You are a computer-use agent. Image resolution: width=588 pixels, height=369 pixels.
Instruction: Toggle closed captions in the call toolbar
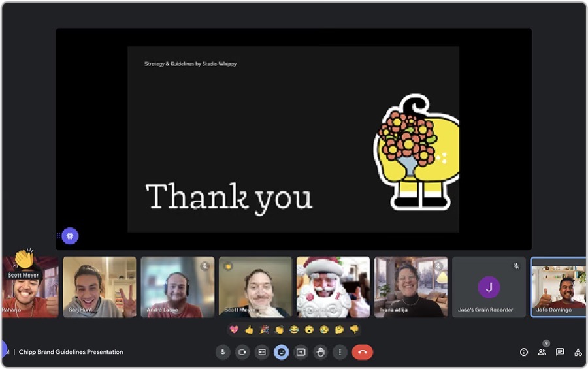pos(262,352)
